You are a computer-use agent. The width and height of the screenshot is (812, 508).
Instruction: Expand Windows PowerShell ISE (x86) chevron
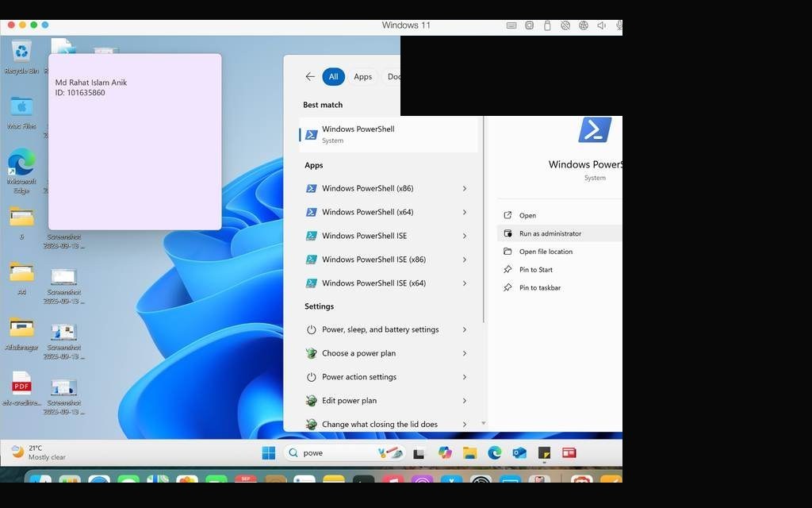point(465,260)
